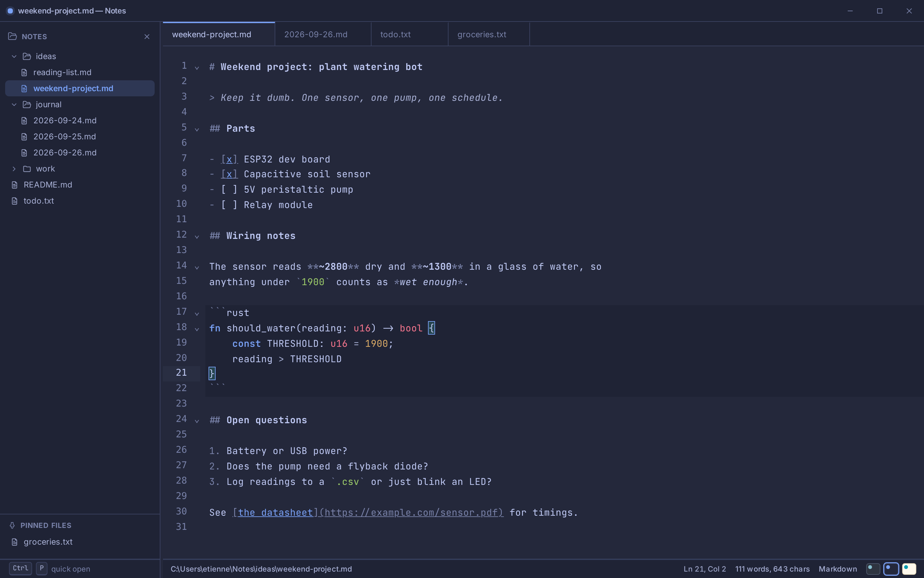Select the selected navy theme swatch
Image resolution: width=924 pixels, height=578 pixels.
click(x=891, y=569)
